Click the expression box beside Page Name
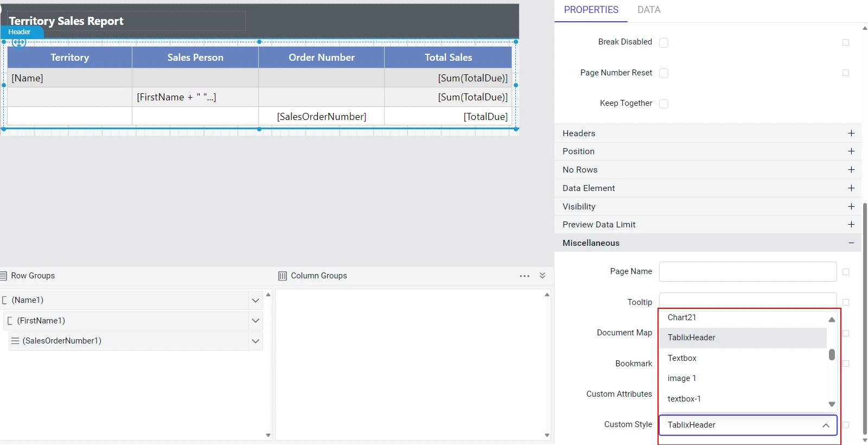 tap(846, 272)
